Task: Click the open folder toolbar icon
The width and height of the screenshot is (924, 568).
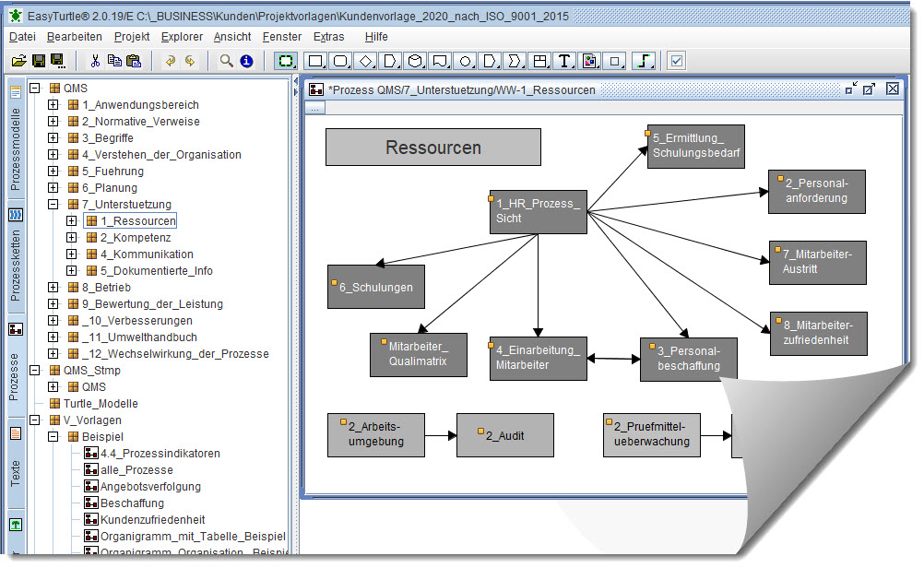Action: (18, 61)
